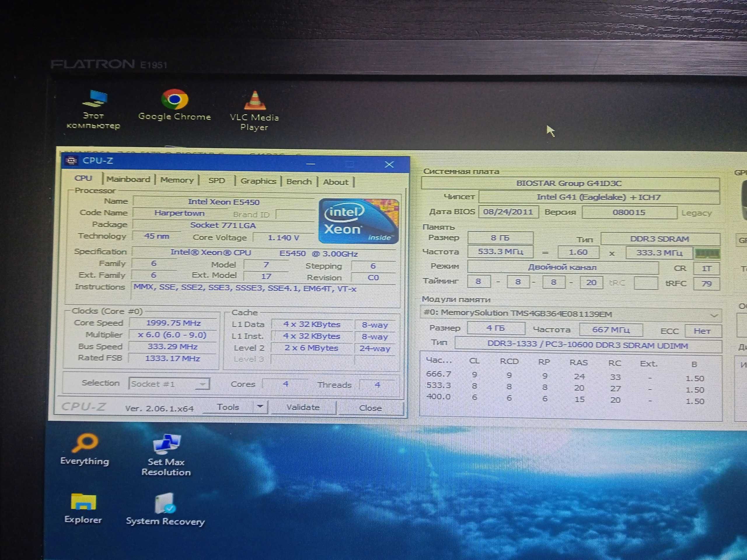
Task: Click the Rated FSB 1333.17 MHz value
Action: [x=172, y=358]
